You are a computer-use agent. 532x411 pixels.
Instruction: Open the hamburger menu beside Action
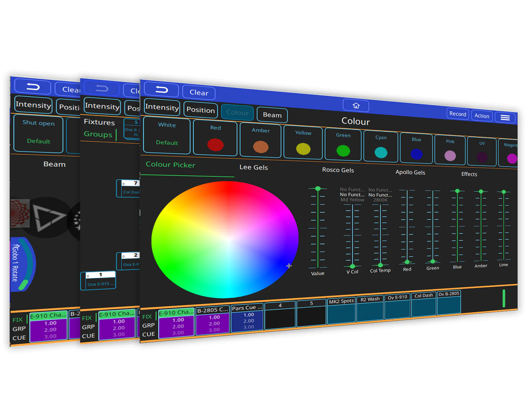[505, 117]
